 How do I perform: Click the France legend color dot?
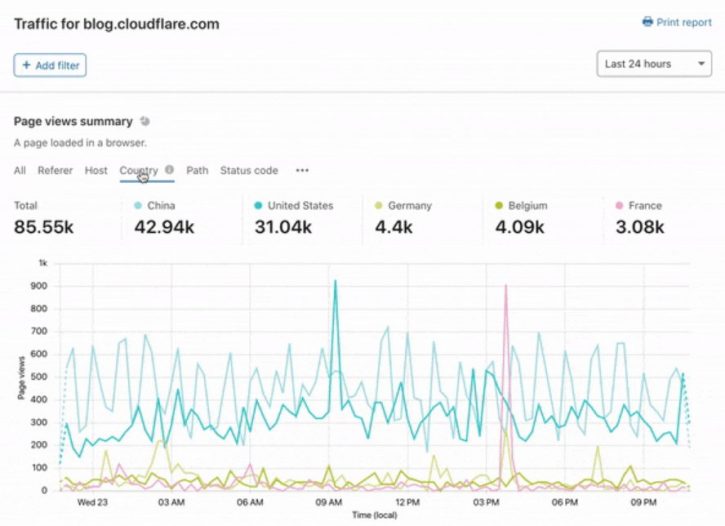pyautogui.click(x=620, y=205)
